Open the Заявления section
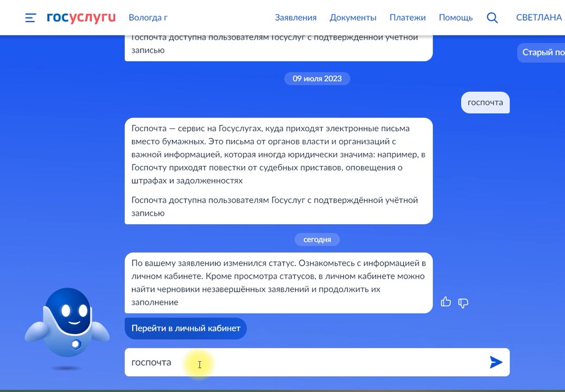 coord(296,17)
